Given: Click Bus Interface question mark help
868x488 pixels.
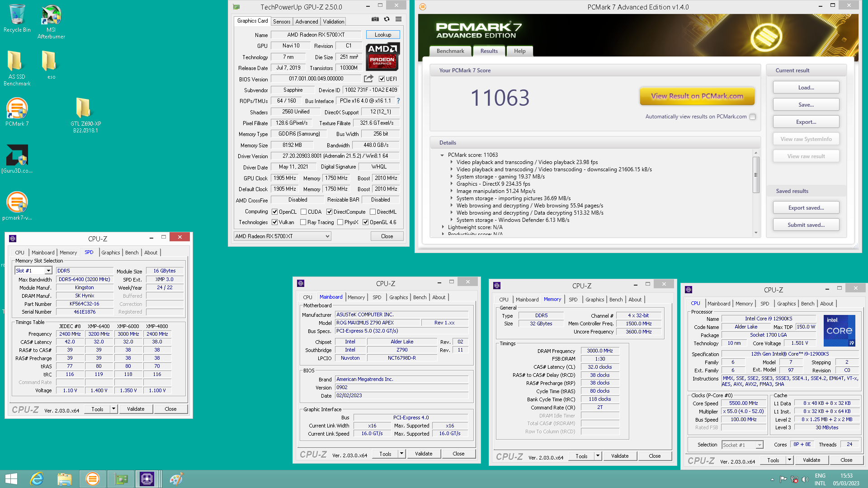Looking at the screenshot, I should pyautogui.click(x=398, y=101).
